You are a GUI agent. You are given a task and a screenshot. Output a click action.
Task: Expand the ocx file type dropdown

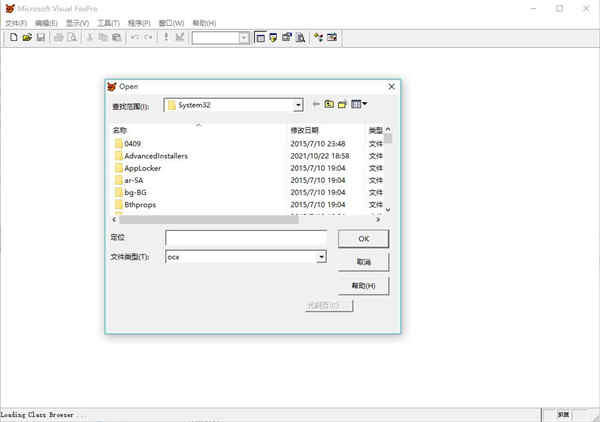click(x=322, y=257)
